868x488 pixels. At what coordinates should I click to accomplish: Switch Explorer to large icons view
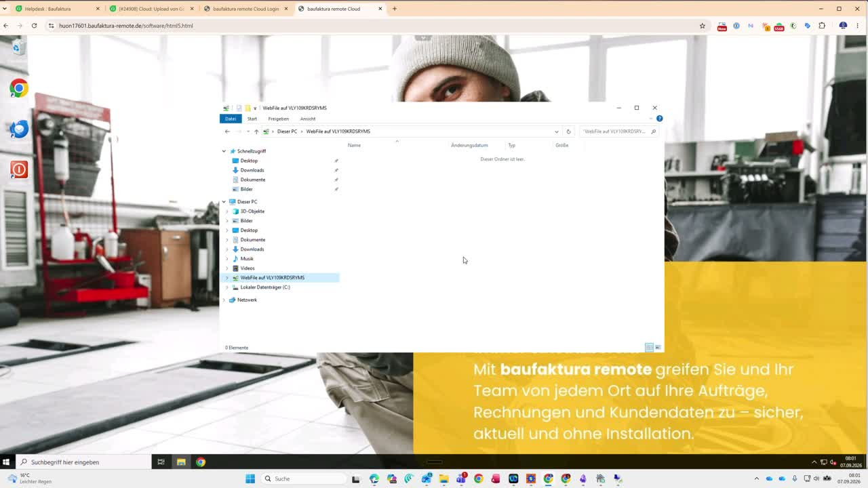[658, 348]
